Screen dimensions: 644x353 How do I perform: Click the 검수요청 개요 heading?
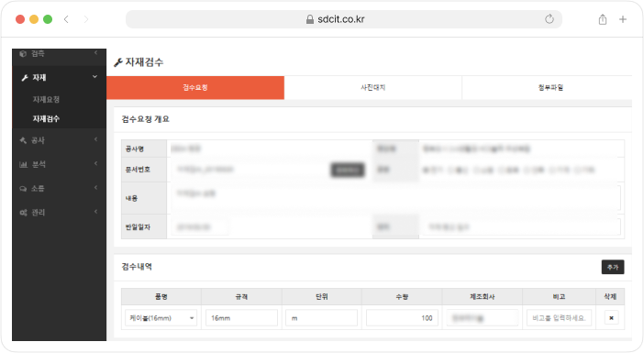click(145, 119)
